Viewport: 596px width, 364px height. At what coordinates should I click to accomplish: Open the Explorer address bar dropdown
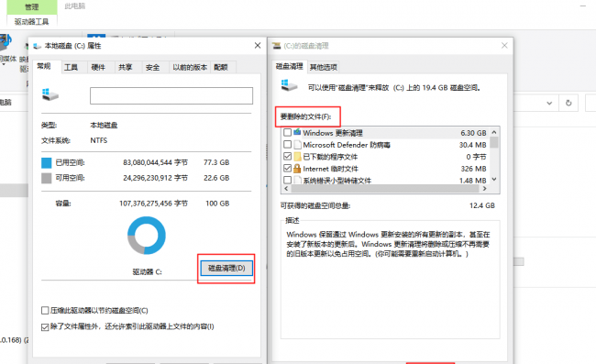[549, 103]
